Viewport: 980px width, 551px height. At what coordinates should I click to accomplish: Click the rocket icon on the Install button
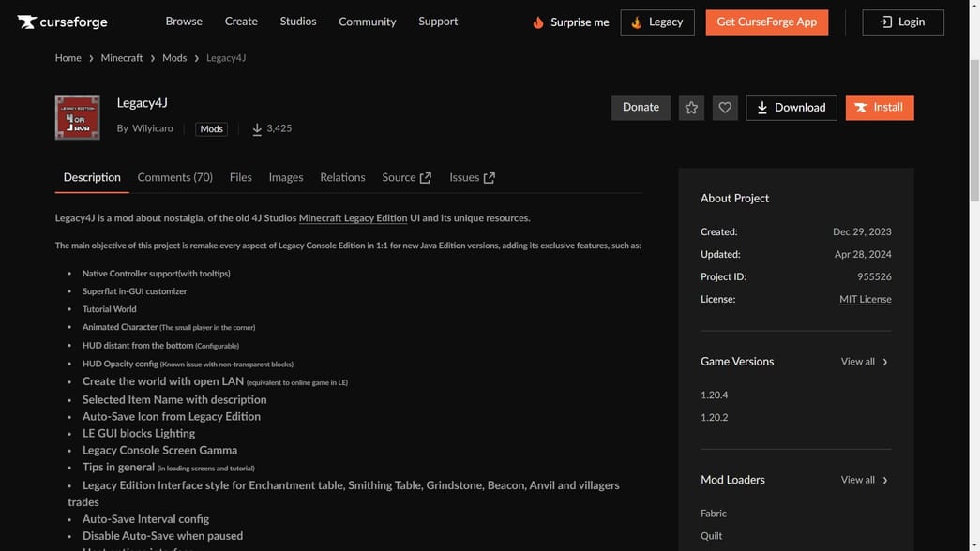[x=861, y=107]
